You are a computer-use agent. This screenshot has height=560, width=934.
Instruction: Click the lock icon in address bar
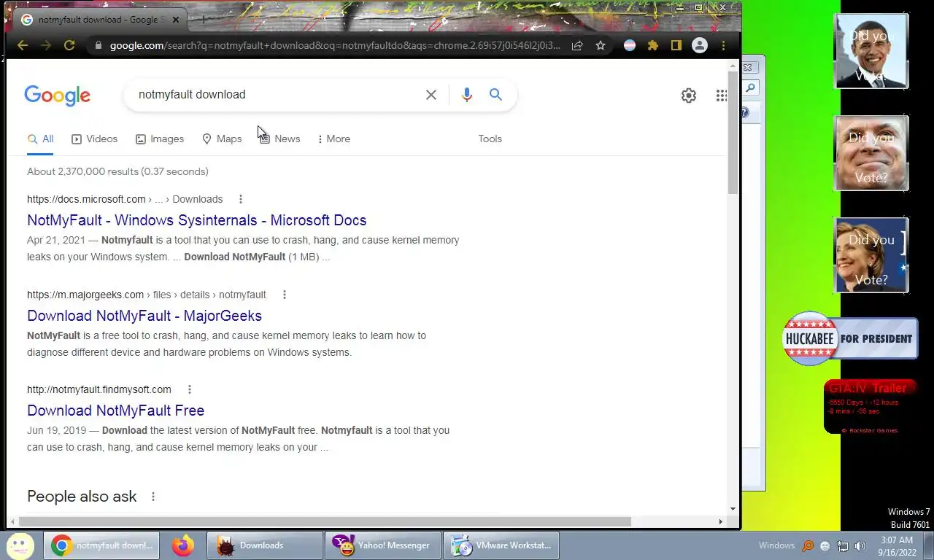coord(99,45)
